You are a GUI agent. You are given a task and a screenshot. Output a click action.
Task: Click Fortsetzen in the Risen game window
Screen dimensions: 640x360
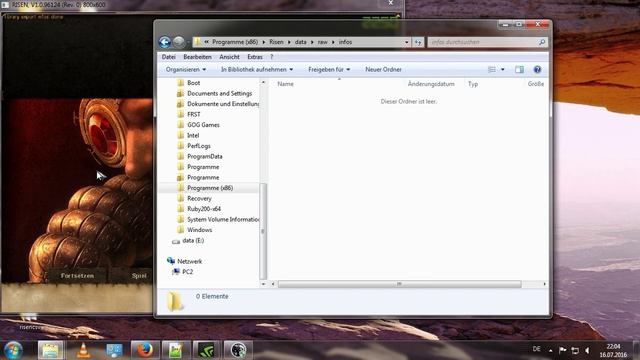coord(78,276)
